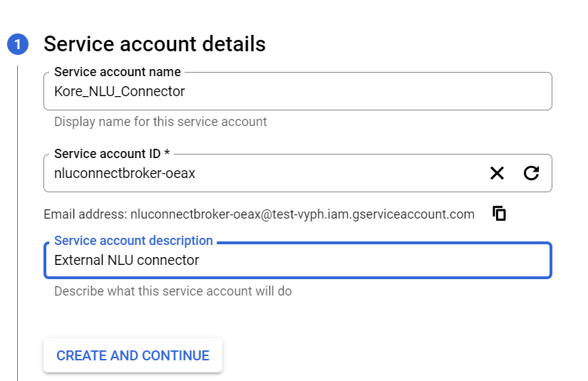Click the Service account details heading
This screenshot has height=381, width=588.
click(155, 44)
